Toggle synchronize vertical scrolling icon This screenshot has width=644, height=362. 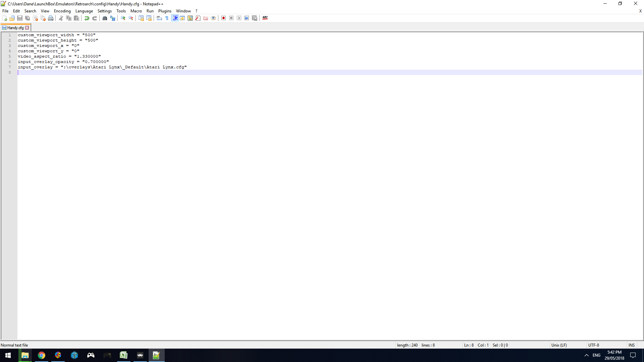coord(141,18)
